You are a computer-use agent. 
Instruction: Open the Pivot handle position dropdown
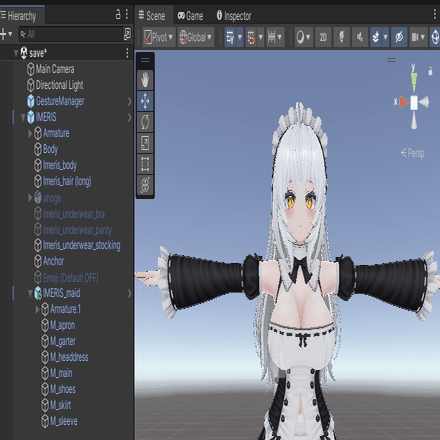coord(159,37)
